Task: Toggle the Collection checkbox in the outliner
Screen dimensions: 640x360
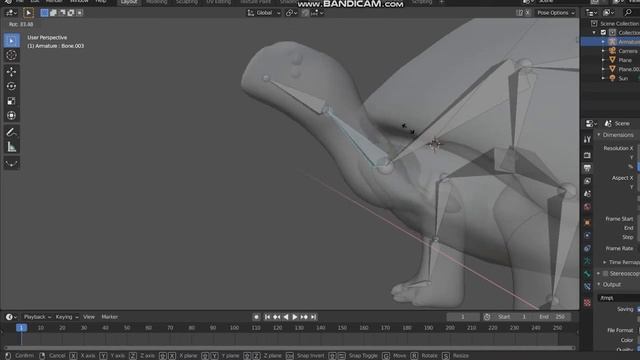Action: [x=603, y=33]
